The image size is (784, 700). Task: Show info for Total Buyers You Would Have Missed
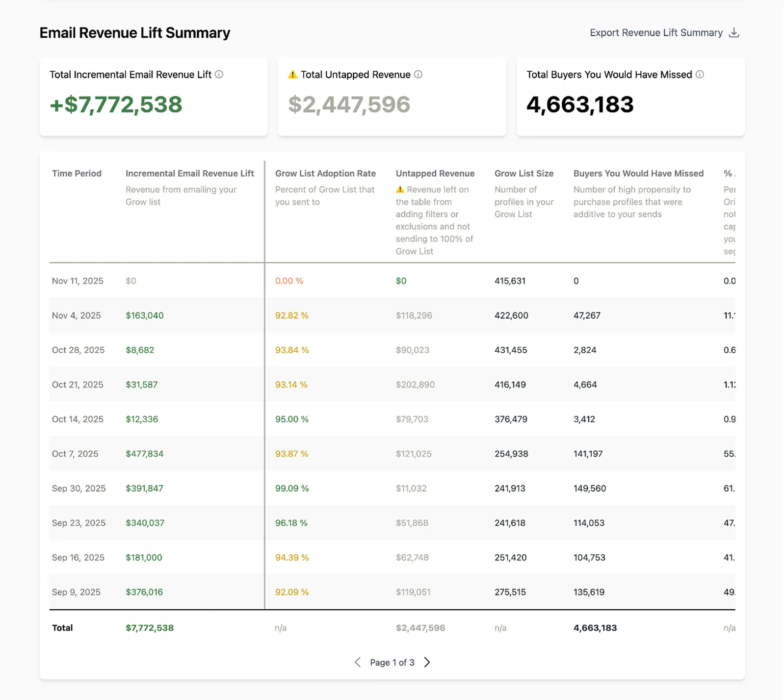coord(700,75)
